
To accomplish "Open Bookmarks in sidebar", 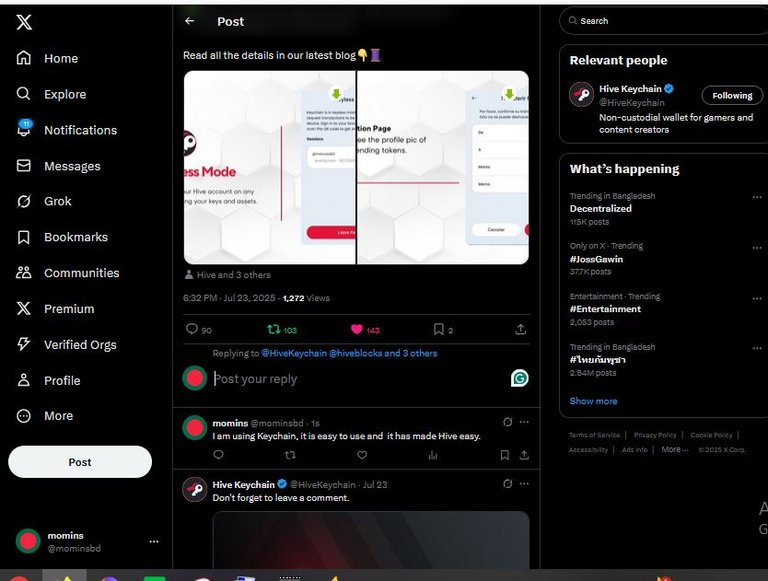I will (62, 237).
